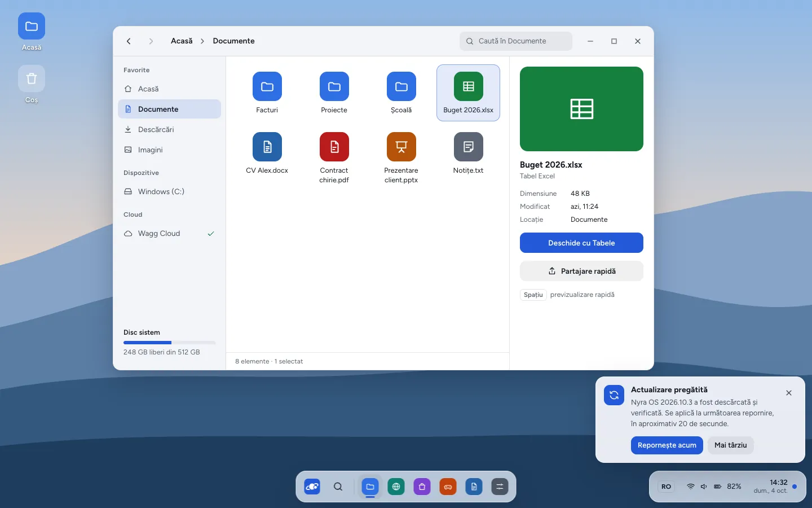812x508 pixels.
Task: Click the Deschide cu Tabele button
Action: coord(581,243)
